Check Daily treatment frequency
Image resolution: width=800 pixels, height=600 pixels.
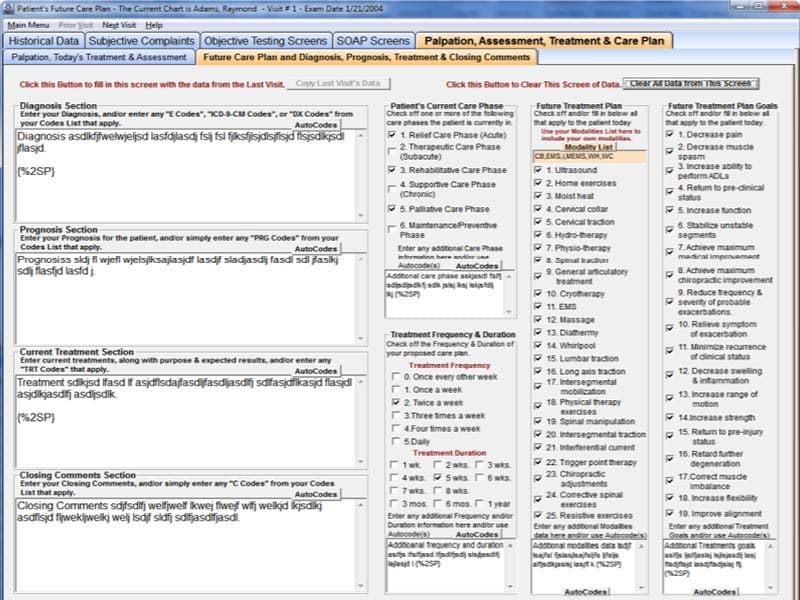coord(395,441)
